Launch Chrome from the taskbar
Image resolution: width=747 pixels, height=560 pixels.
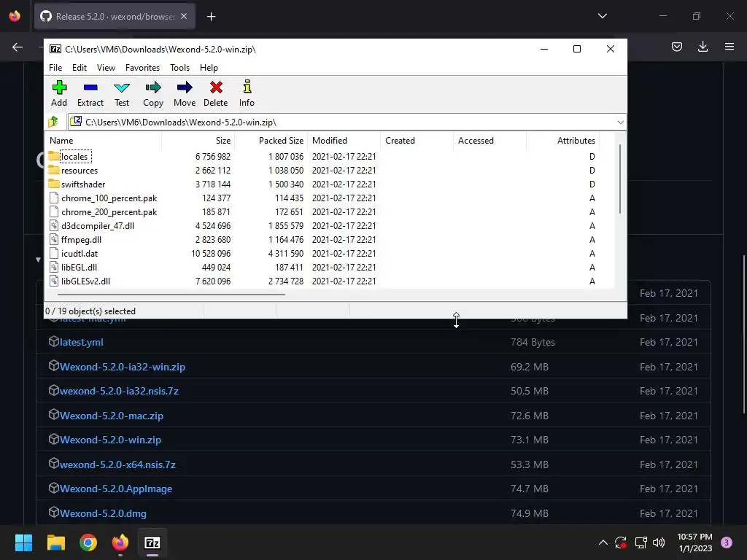(x=88, y=542)
